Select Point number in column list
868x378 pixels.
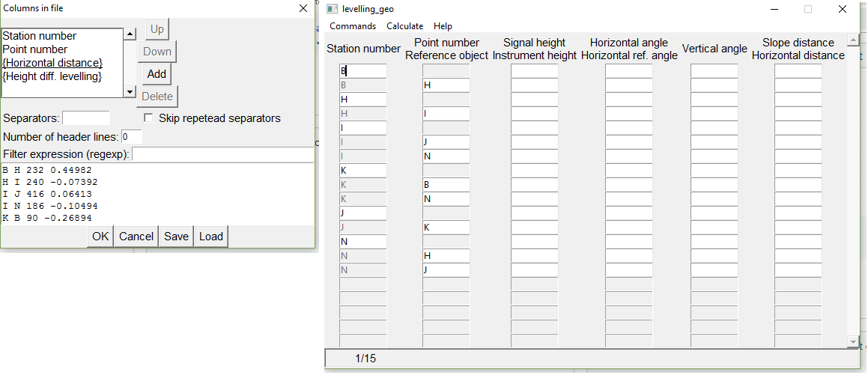click(x=35, y=49)
